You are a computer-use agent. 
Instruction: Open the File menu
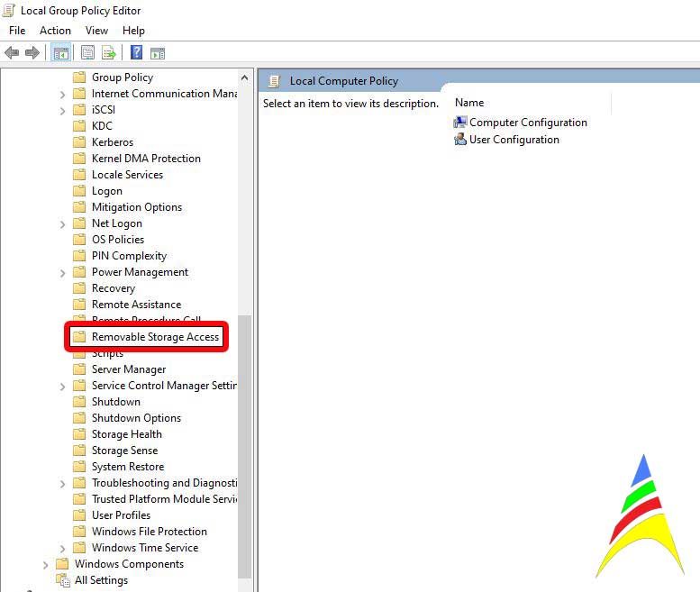pos(17,31)
